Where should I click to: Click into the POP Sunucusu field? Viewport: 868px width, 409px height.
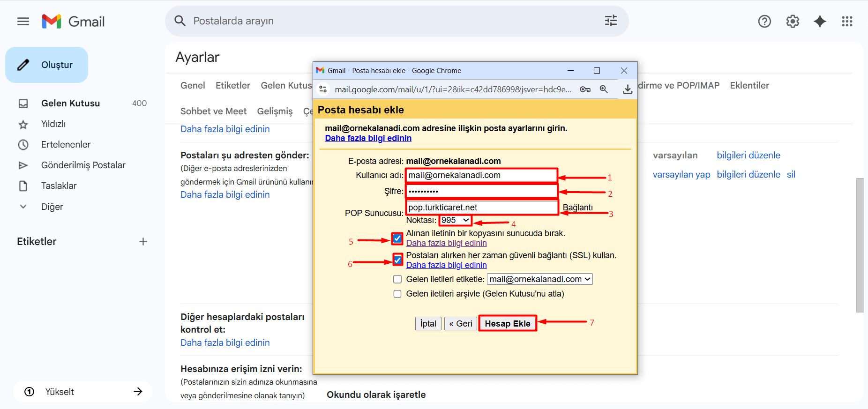point(481,208)
